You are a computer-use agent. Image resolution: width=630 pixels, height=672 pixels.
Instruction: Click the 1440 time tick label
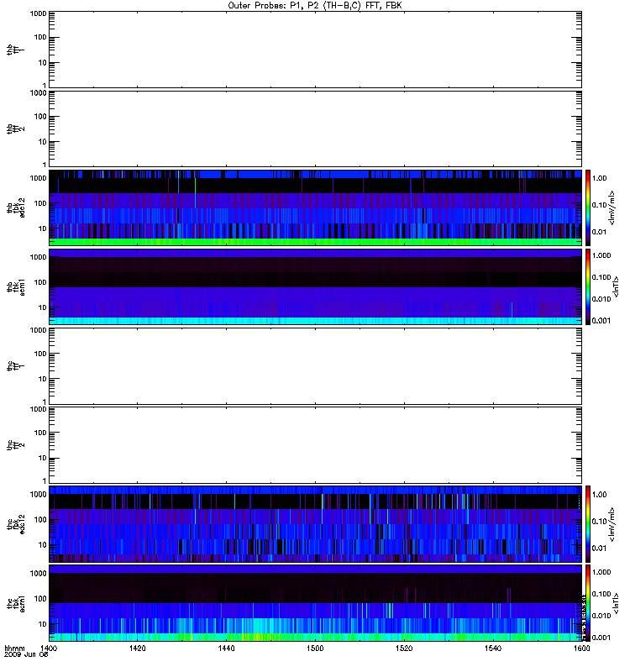(226, 648)
